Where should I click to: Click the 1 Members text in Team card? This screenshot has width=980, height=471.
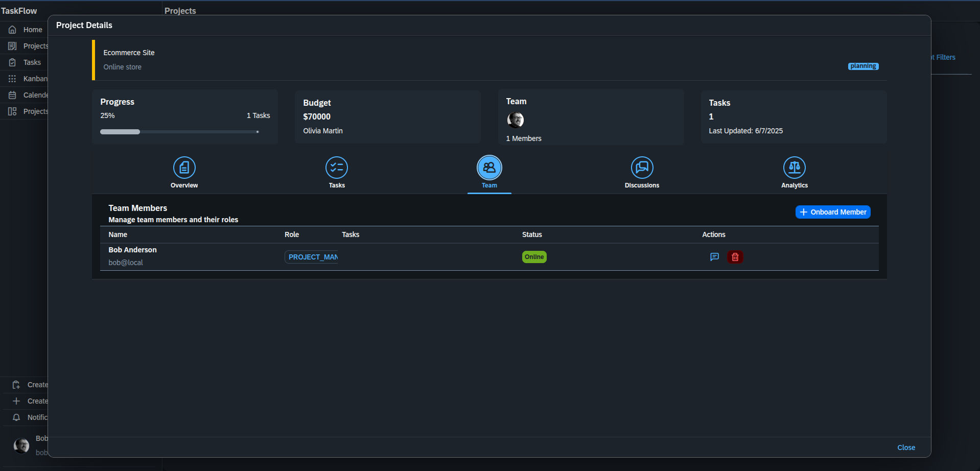(524, 138)
